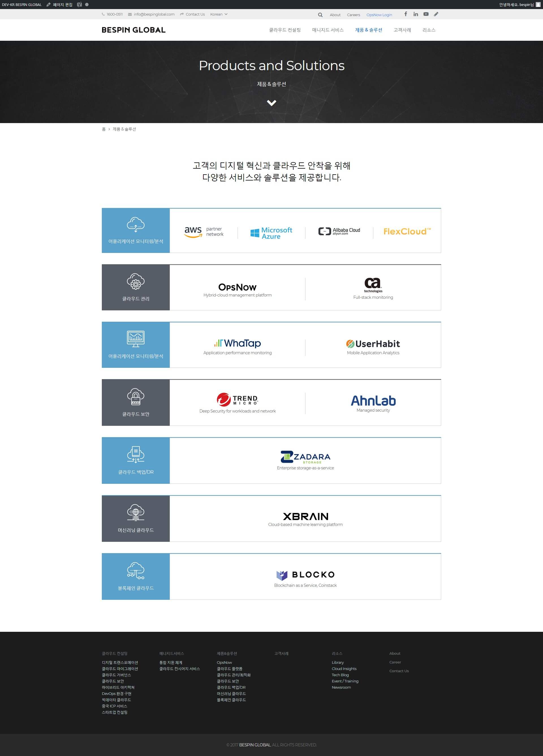
Task: Open the Facebook social icon
Action: tap(406, 14)
